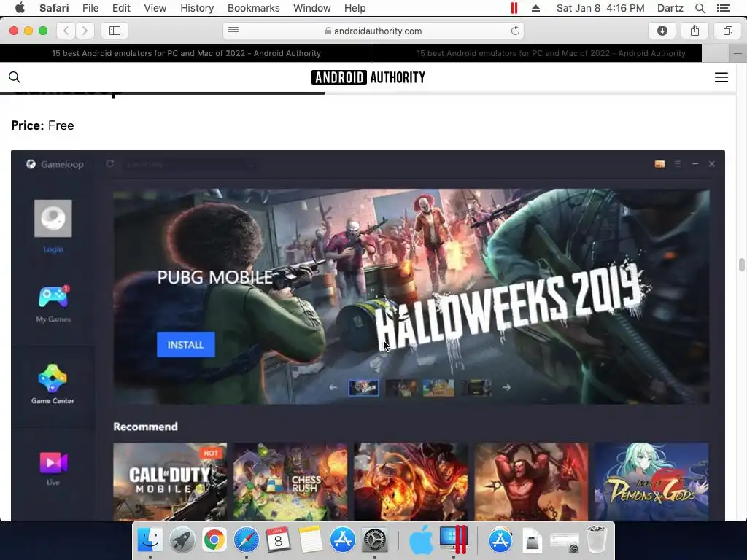Open Notification Center list icon
Image resolution: width=747 pixels, height=560 pixels.
click(x=723, y=8)
